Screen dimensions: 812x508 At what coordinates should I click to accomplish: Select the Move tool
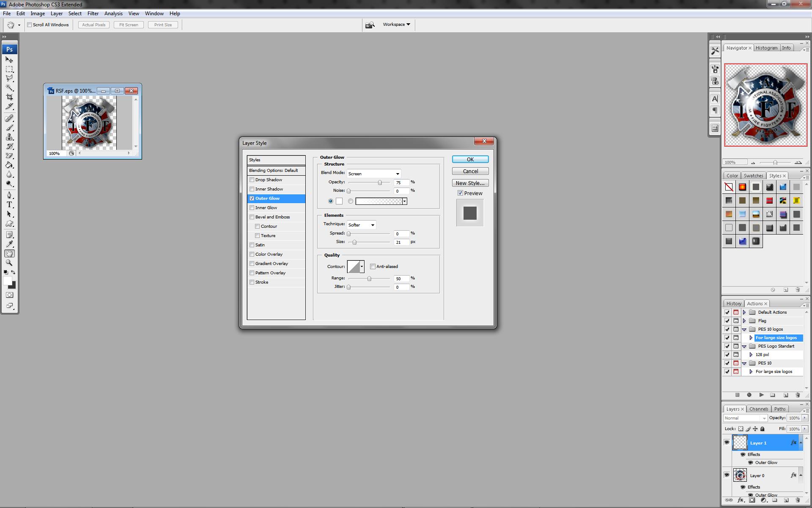coord(9,60)
